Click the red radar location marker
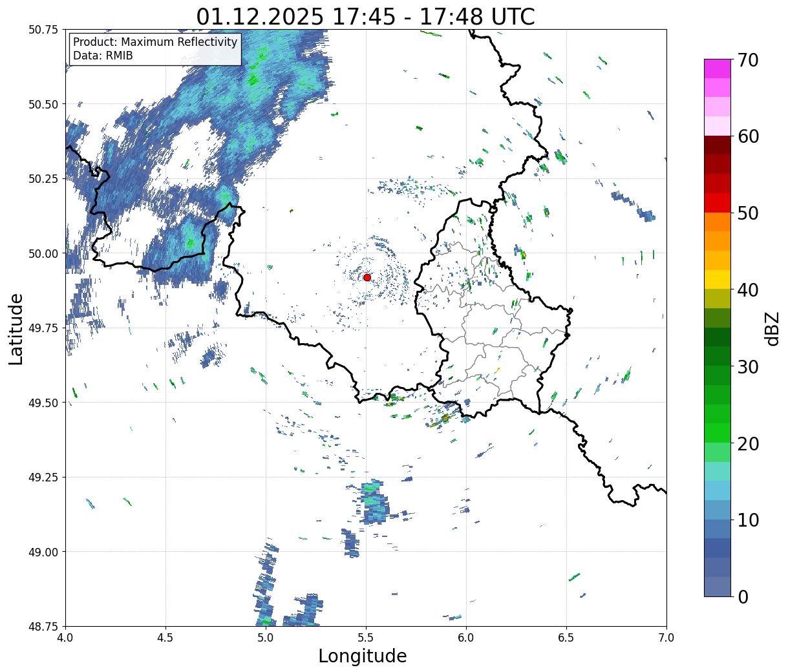The height and width of the screenshot is (672, 788). (x=367, y=277)
